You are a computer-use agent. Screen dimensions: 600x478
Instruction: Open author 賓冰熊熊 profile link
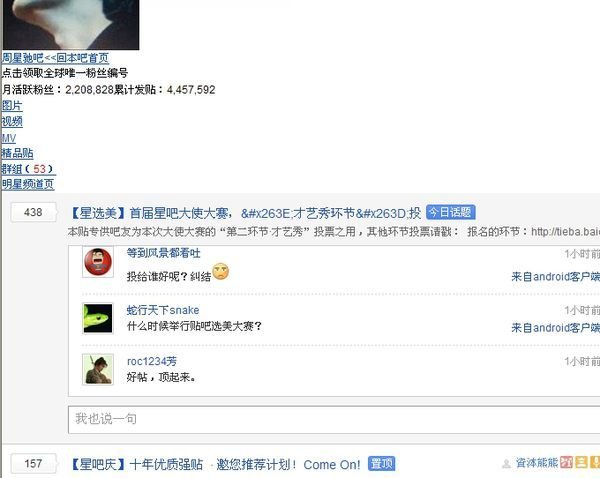(536, 463)
